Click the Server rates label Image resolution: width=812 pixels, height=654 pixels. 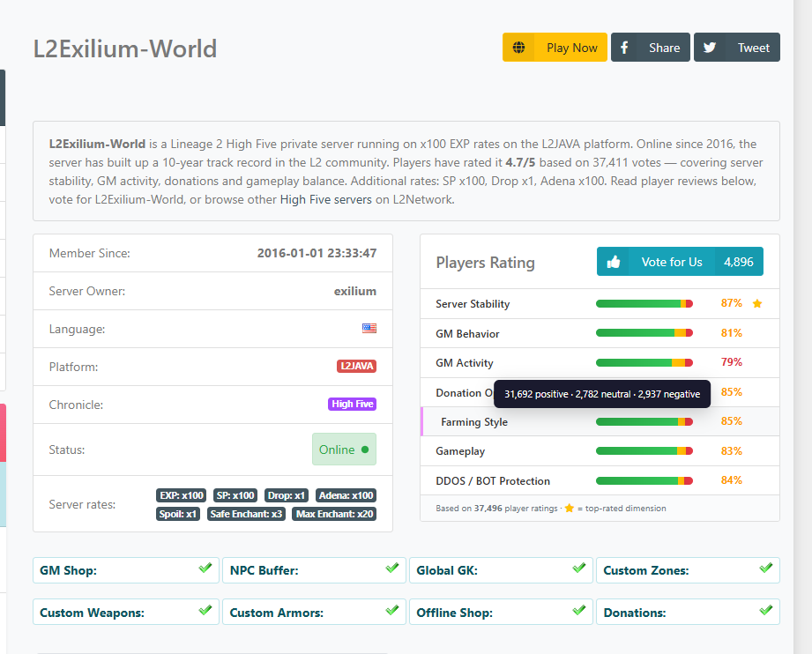pyautogui.click(x=82, y=504)
